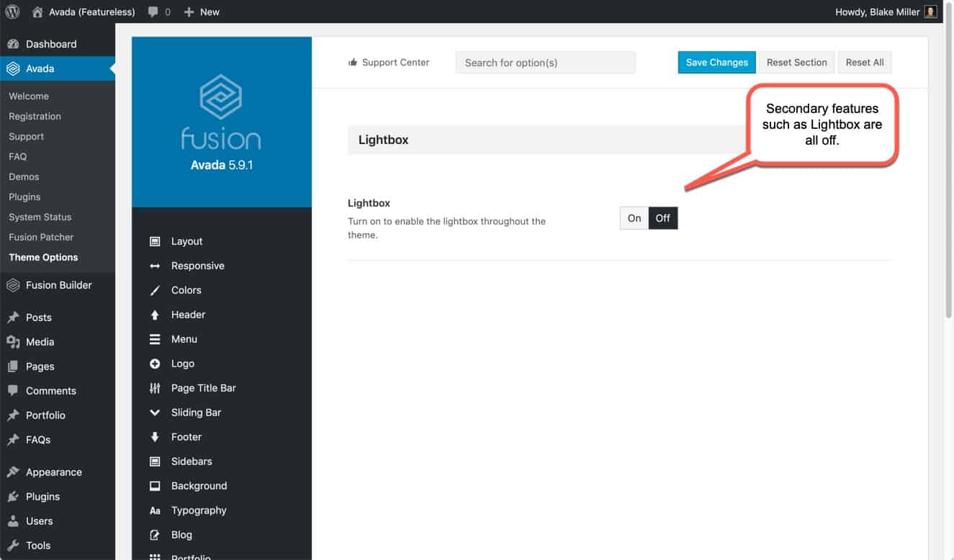Click the Page Title Bar sliders icon

point(155,388)
